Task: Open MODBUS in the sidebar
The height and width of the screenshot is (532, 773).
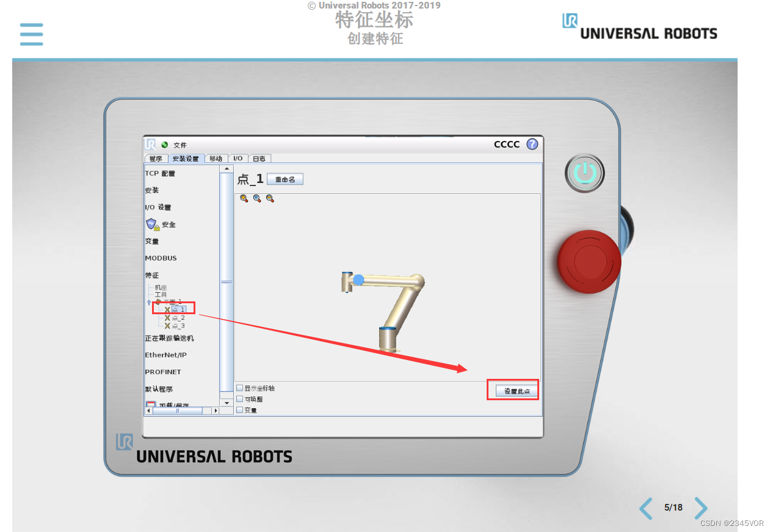Action: (x=161, y=258)
